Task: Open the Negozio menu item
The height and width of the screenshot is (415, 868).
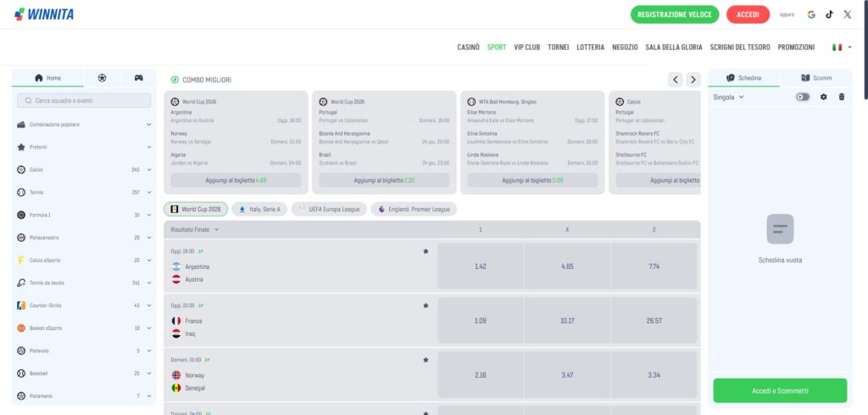Action: click(625, 48)
